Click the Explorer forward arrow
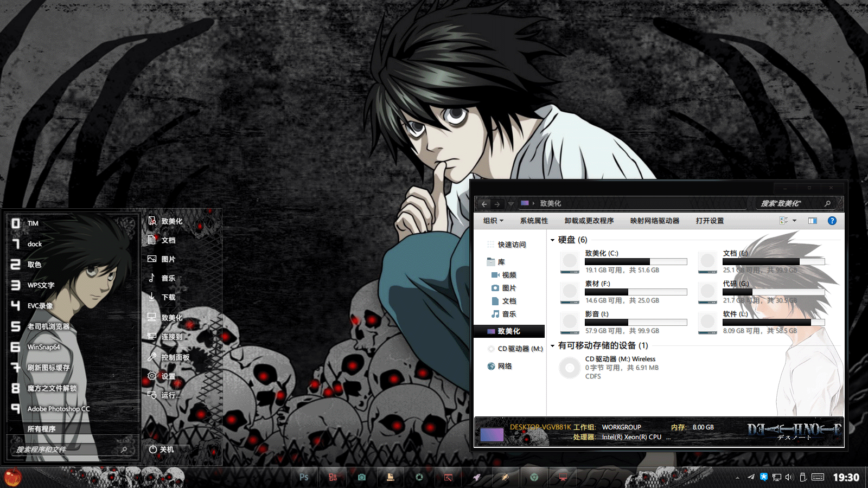Screen dimensions: 868x488 click(x=497, y=204)
